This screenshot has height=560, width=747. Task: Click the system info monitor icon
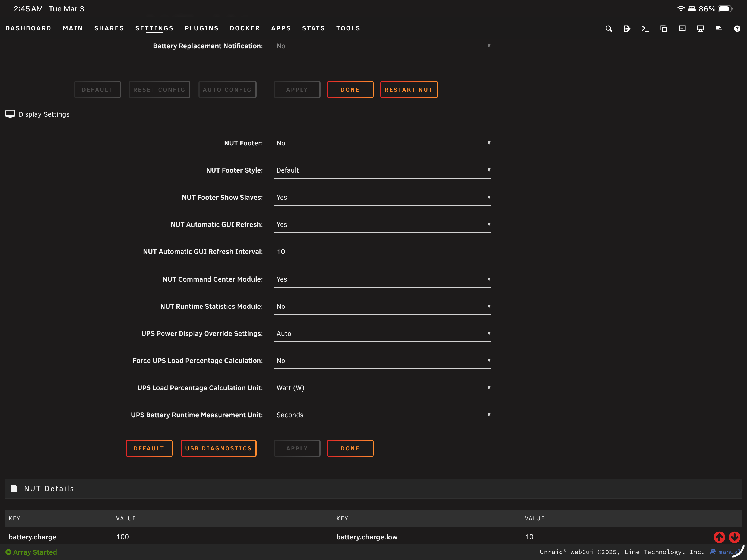[x=700, y=29]
